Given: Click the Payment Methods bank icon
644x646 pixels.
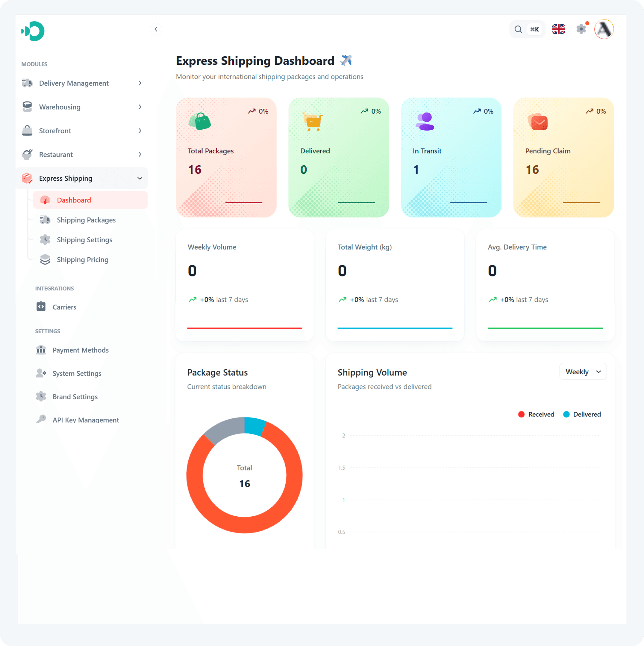Looking at the screenshot, I should [x=41, y=350].
